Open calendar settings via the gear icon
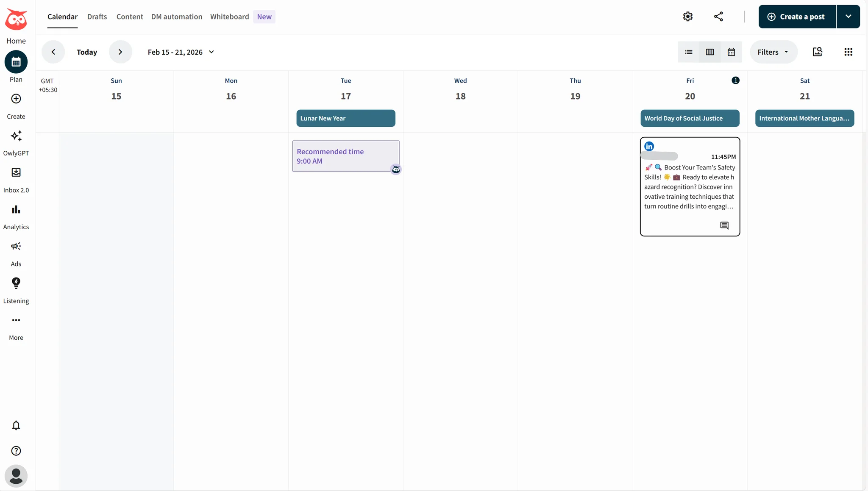 687,16
